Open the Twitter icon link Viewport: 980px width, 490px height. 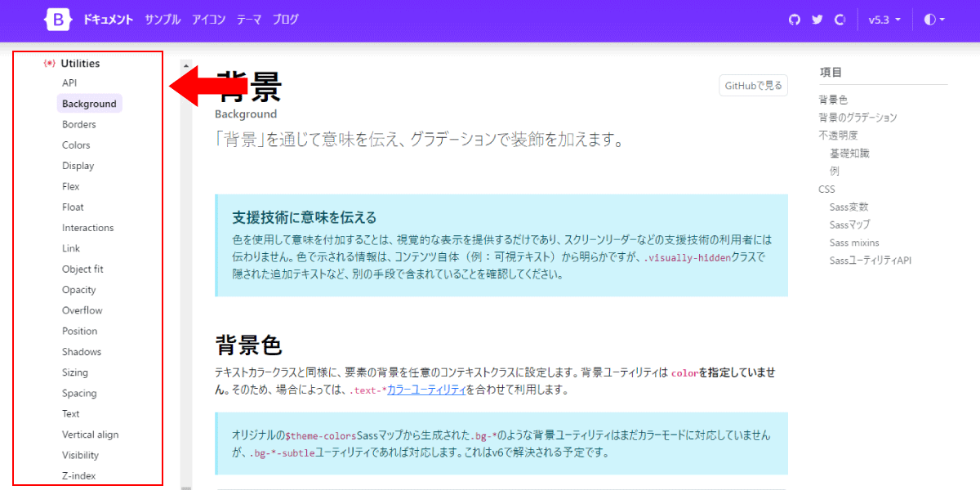point(817,20)
